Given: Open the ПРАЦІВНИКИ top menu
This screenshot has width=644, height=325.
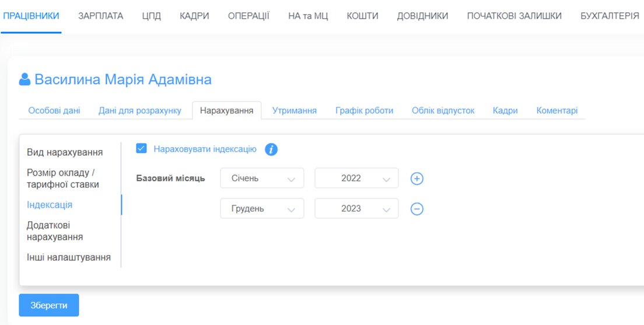Looking at the screenshot, I should click(x=32, y=16).
